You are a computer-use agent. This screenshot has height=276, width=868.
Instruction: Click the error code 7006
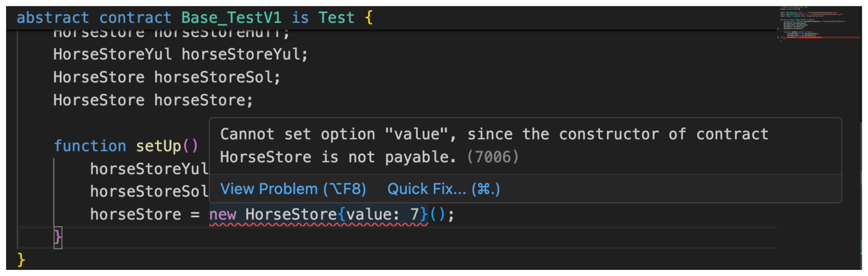coord(493,157)
